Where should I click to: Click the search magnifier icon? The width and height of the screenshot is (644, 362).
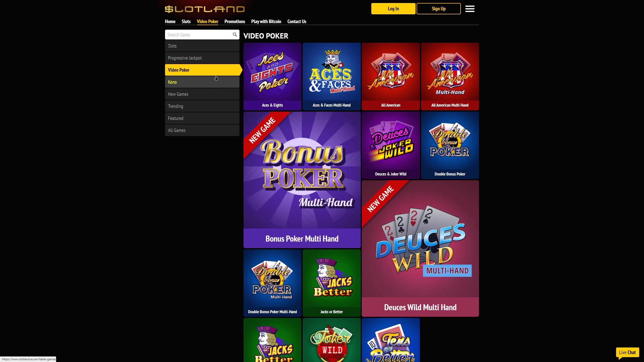[235, 34]
